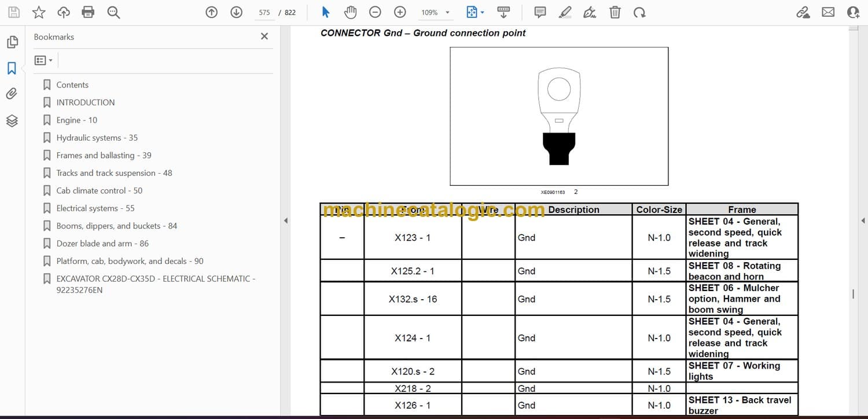Send file by email
This screenshot has width=868, height=419.
click(x=828, y=12)
